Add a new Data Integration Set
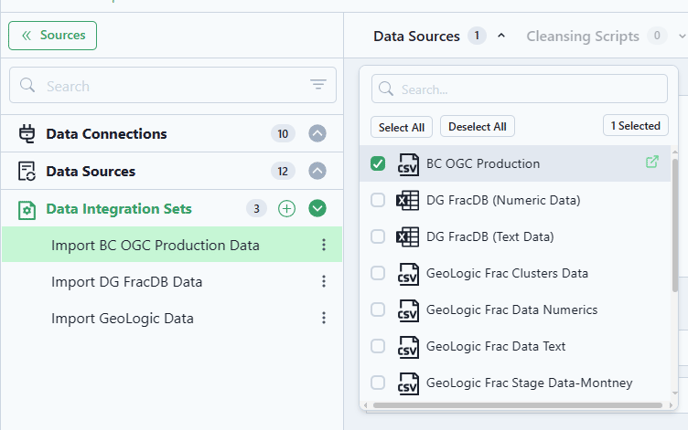Screen dimensions: 688x430 pos(287,208)
